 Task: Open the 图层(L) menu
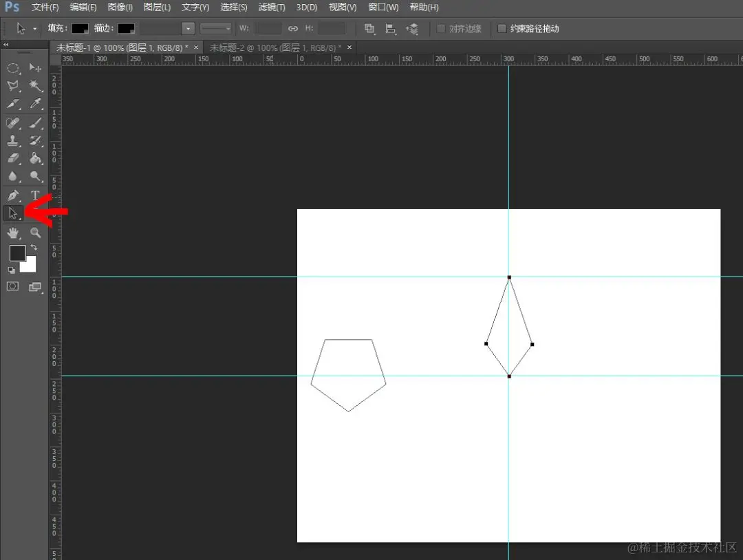click(x=157, y=7)
